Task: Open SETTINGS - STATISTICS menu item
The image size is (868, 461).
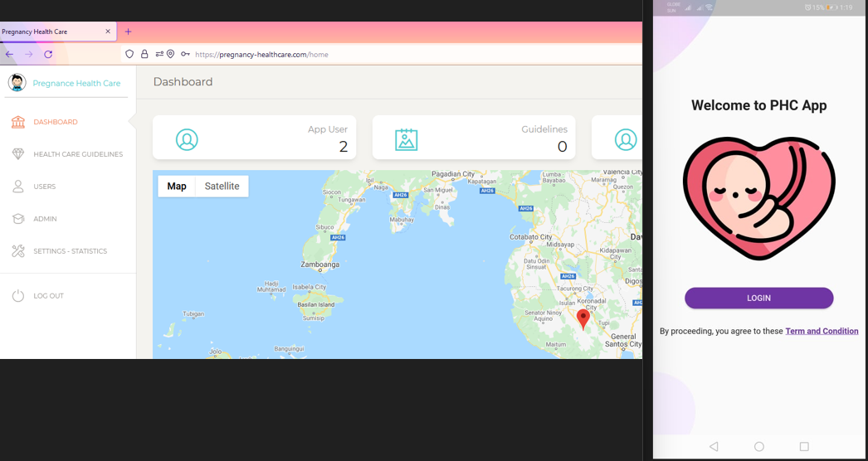Action: click(71, 251)
